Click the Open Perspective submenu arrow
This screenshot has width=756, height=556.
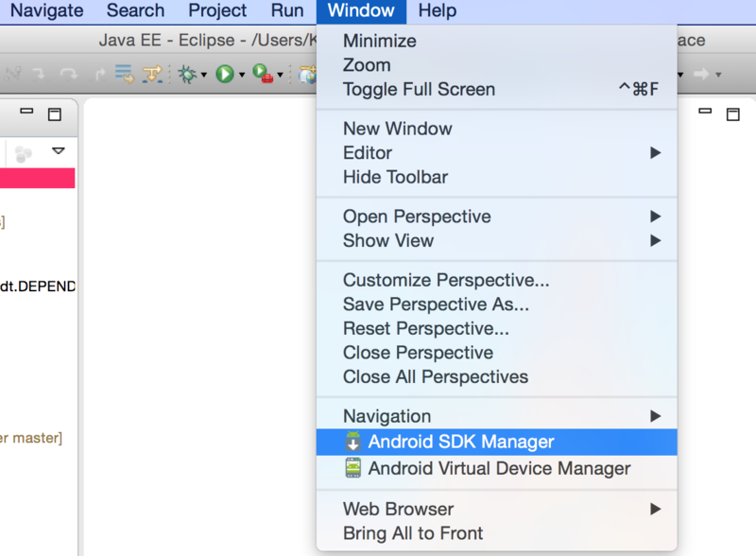click(655, 217)
